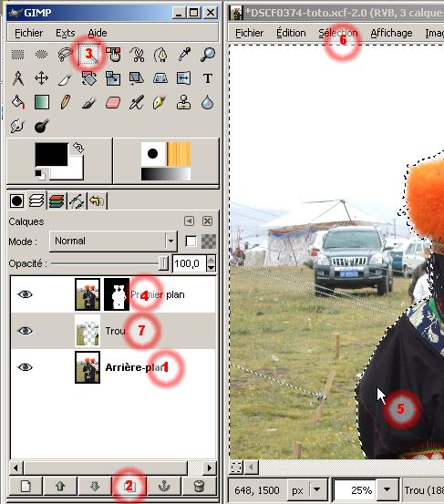Activate the Scissors select tool
The image size is (444, 504).
(137, 55)
